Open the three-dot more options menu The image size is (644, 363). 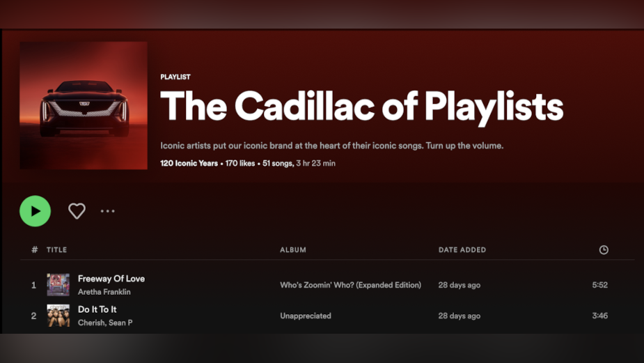click(107, 211)
